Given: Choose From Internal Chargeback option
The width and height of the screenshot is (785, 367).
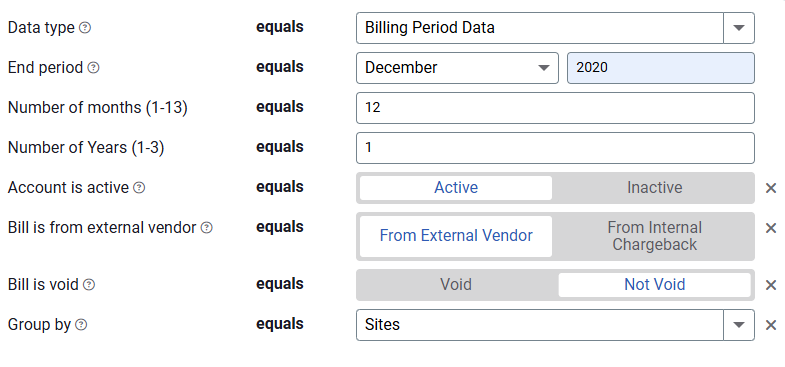Looking at the screenshot, I should (x=654, y=236).
